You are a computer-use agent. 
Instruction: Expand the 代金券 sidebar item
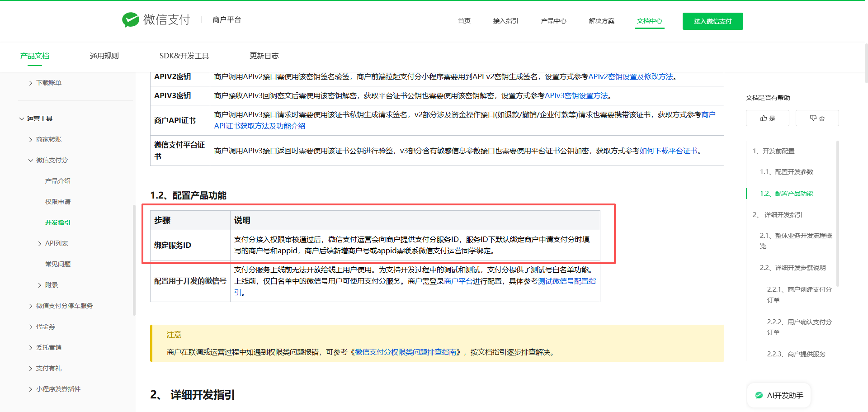point(31,327)
